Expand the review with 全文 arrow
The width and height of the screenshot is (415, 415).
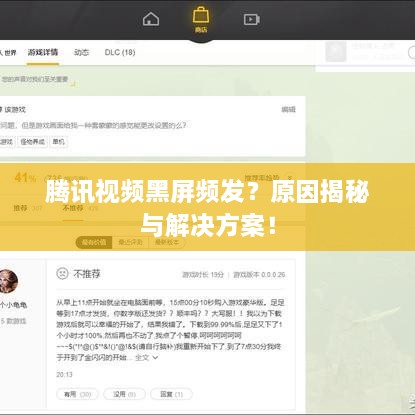point(147,357)
